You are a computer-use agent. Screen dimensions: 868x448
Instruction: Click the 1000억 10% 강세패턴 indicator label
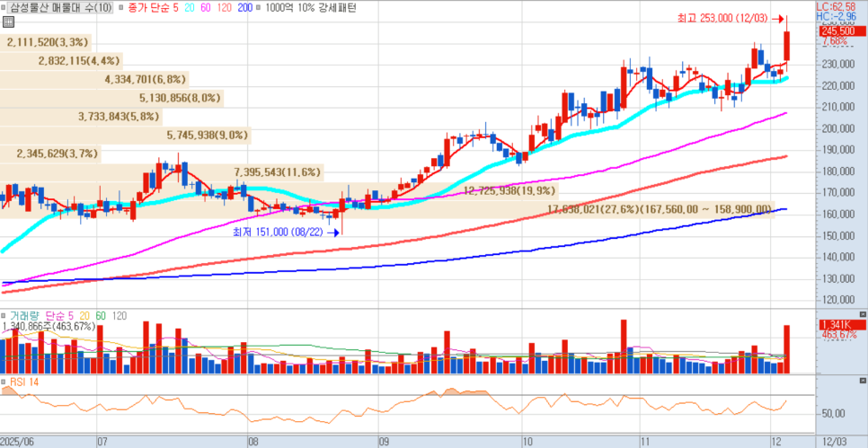click(311, 8)
